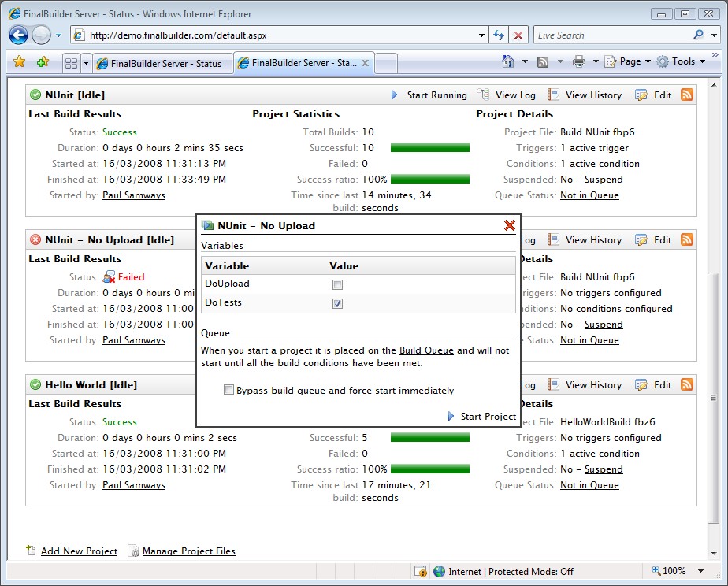Viewport: 728px width, 586px height.
Task: Open the tab list dropdown arrow
Action: tap(86, 63)
